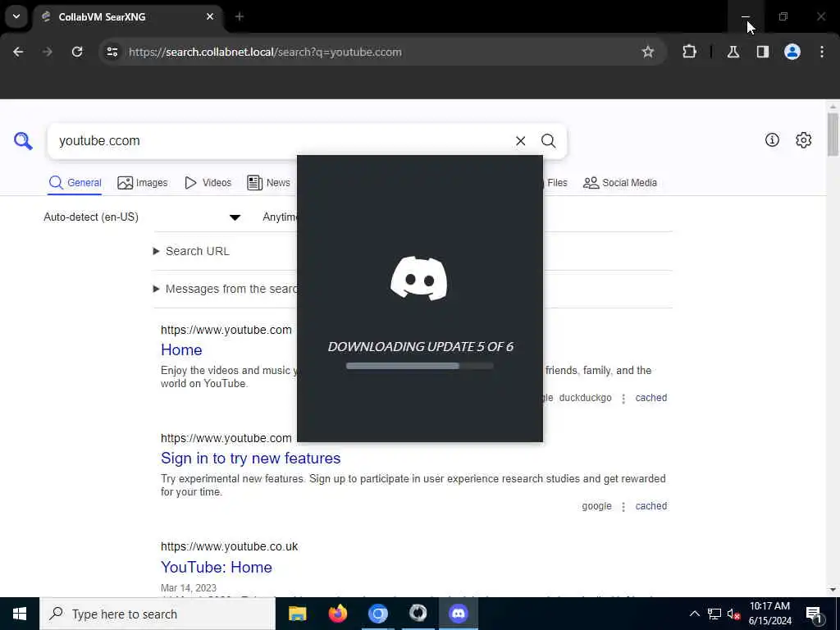Viewport: 840px width, 630px height.
Task: Open the Auto-detect (en-US) language dropdown
Action: pos(143,217)
